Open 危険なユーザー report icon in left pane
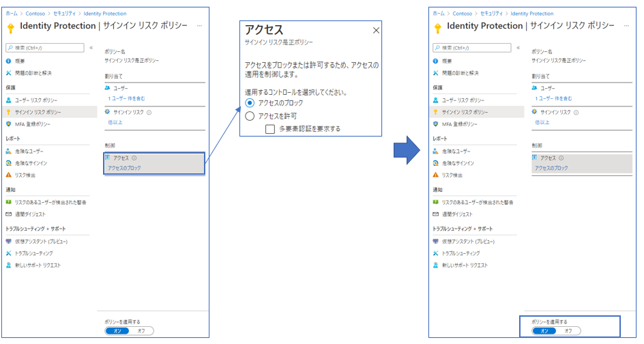This screenshot has width=644, height=344. 9,152
